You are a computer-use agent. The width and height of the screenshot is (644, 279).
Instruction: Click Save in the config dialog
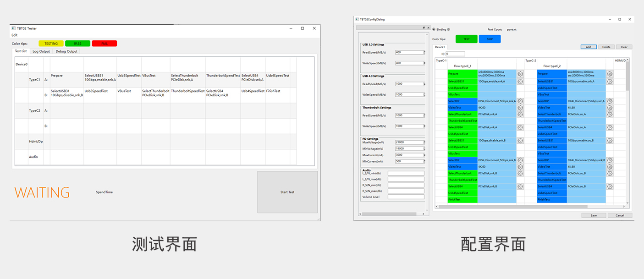tap(594, 215)
